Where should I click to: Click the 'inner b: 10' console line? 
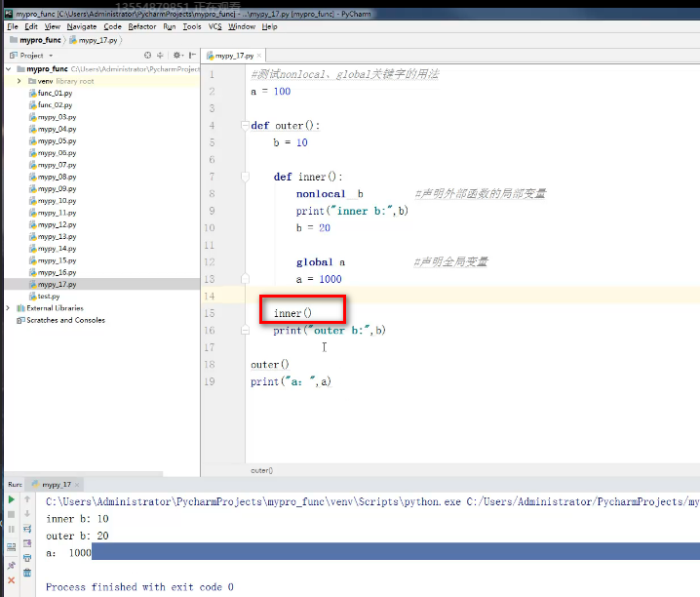coord(77,518)
